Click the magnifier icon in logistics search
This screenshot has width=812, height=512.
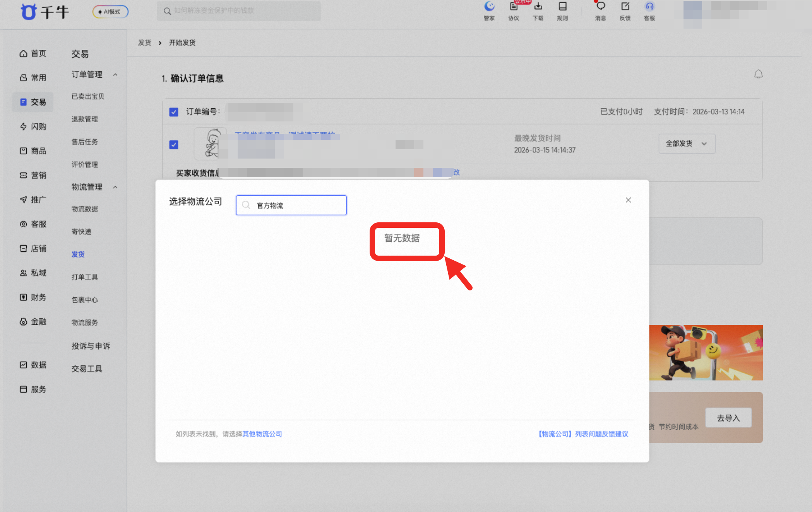click(246, 205)
